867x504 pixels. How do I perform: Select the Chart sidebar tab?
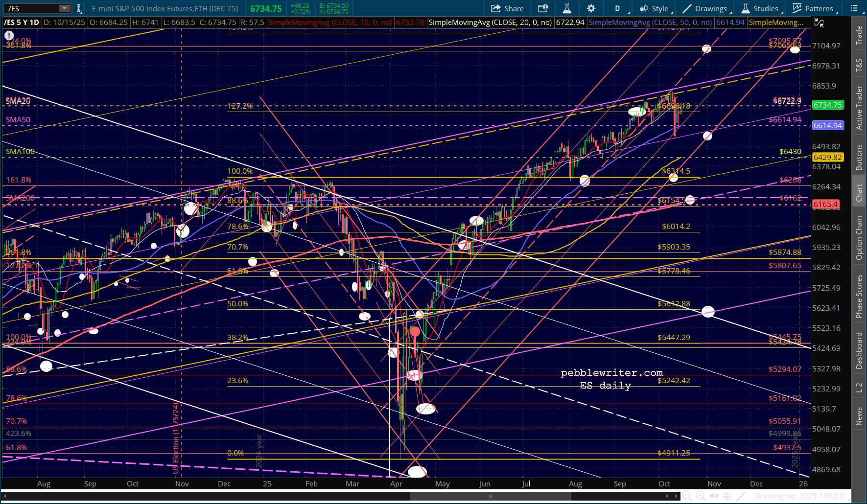click(859, 193)
